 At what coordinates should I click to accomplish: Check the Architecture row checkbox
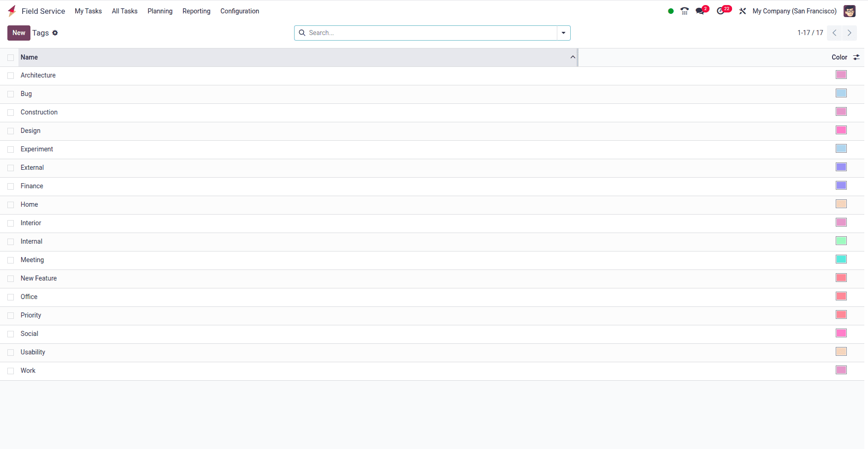[11, 76]
